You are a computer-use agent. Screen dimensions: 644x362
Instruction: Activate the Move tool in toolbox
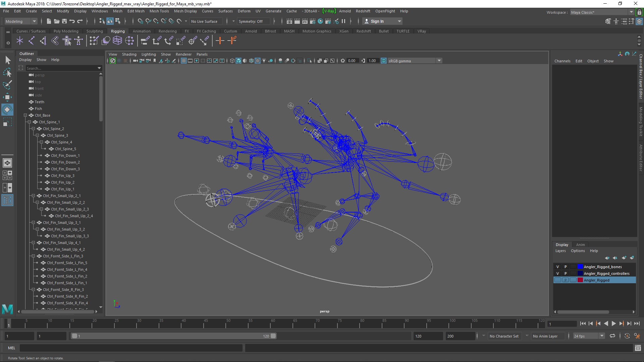tap(7, 97)
